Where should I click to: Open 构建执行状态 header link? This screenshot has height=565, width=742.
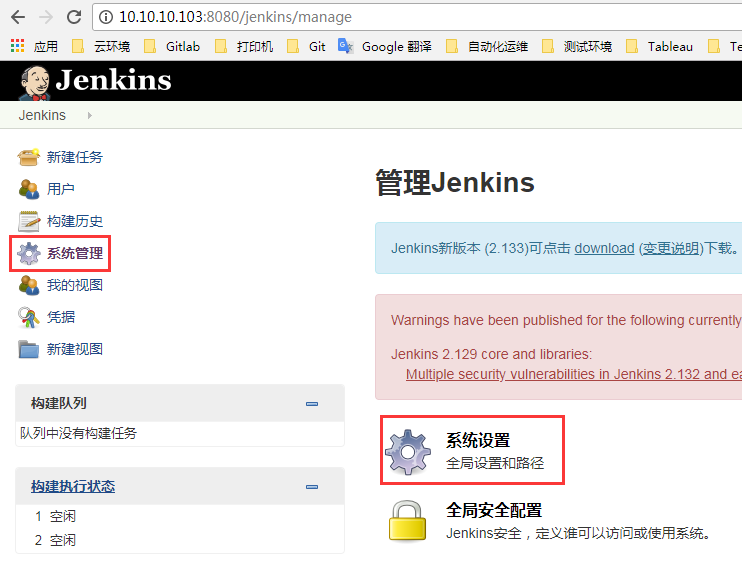(x=73, y=486)
